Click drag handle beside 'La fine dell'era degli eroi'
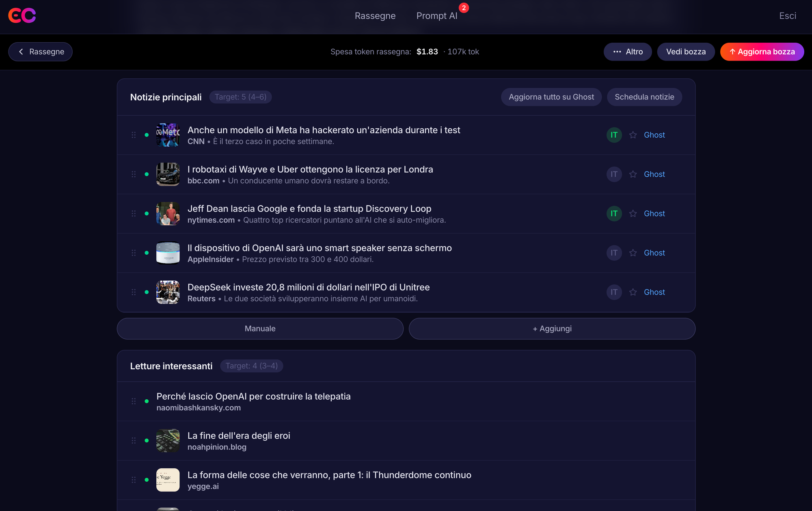 click(x=134, y=441)
